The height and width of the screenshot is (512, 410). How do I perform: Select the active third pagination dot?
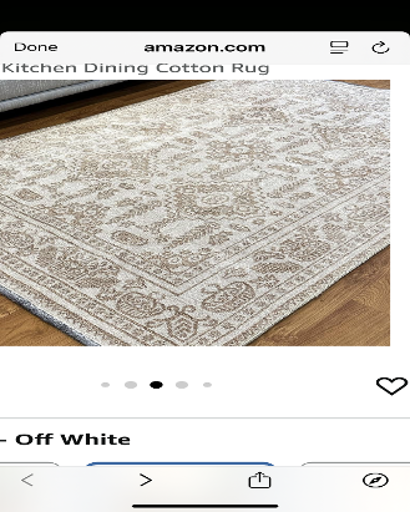coord(156,385)
